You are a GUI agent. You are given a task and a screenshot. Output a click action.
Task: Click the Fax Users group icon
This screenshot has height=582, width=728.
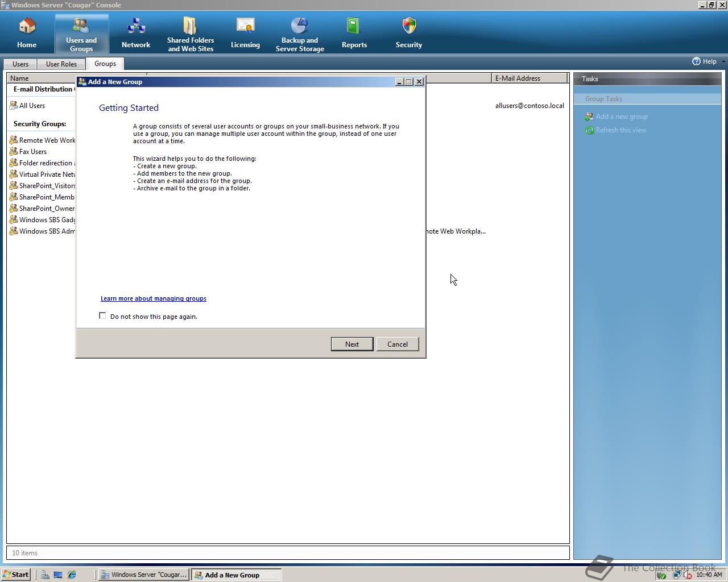click(14, 152)
